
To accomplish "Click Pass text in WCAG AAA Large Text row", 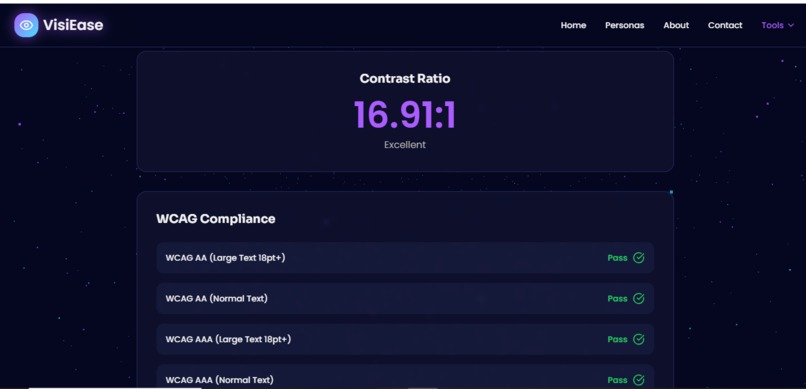I will point(617,339).
